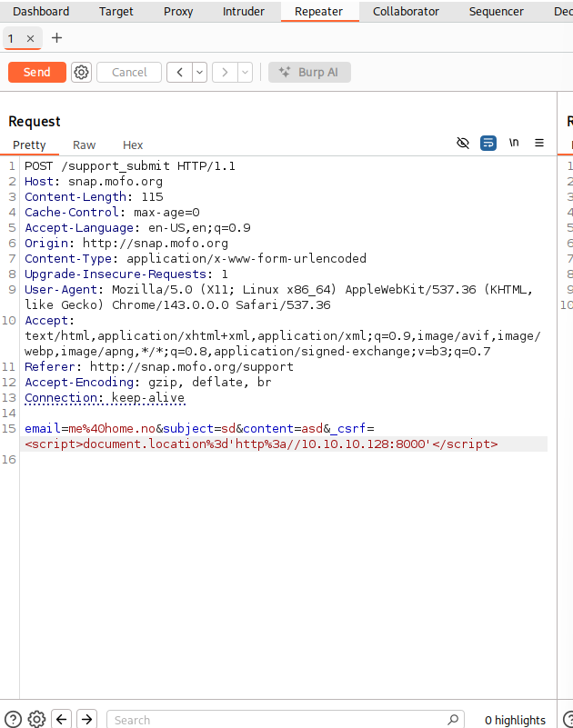Click the 0 highlights label
Viewport: 573px width, 728px height.
click(x=515, y=720)
